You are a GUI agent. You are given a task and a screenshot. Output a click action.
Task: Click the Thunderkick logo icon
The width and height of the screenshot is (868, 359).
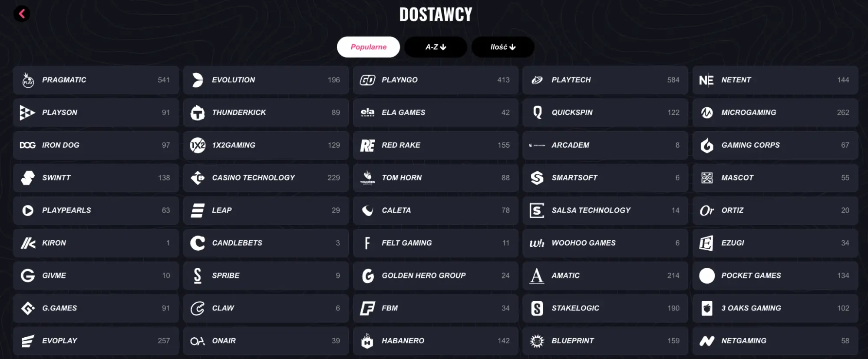click(198, 113)
